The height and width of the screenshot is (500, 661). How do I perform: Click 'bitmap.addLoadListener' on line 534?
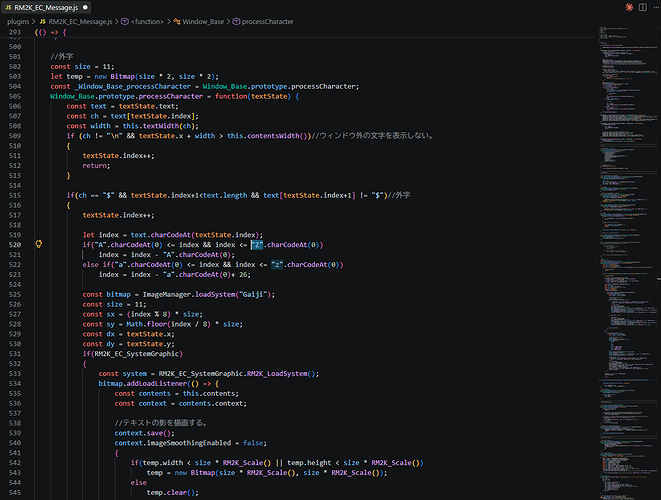[142, 383]
